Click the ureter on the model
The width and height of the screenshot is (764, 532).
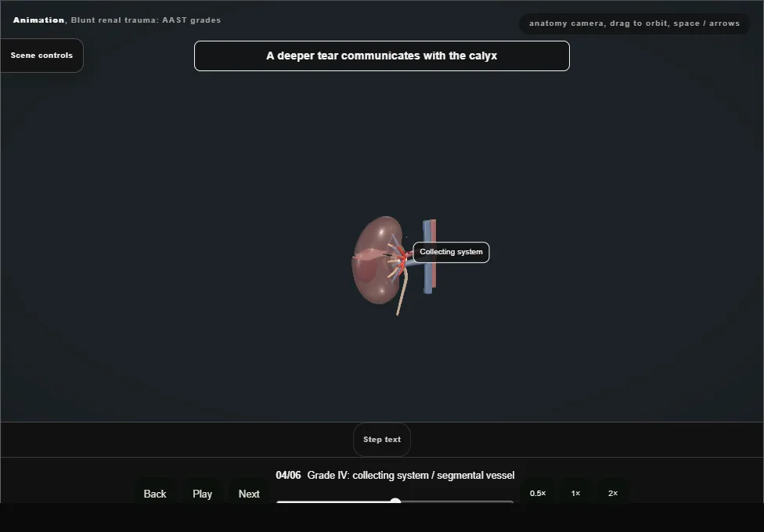pos(402,293)
